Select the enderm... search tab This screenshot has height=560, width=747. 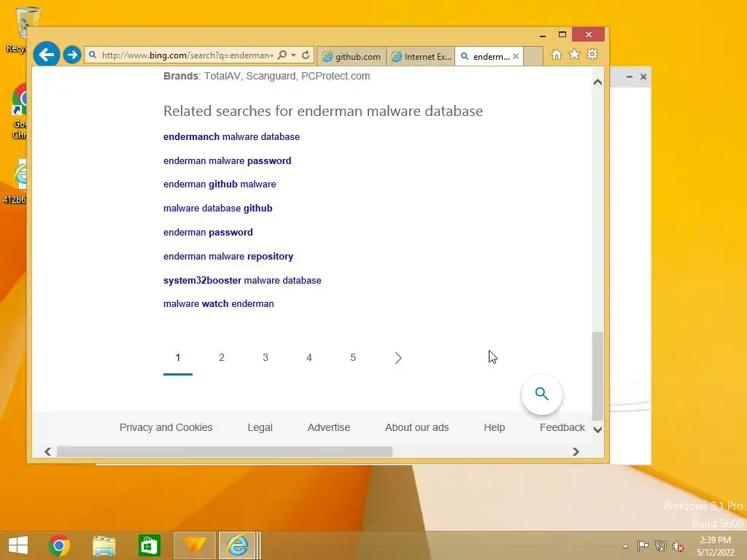point(485,56)
